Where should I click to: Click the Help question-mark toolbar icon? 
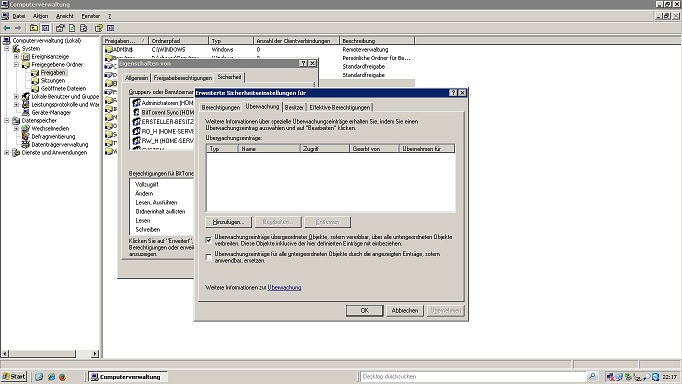[x=99, y=28]
